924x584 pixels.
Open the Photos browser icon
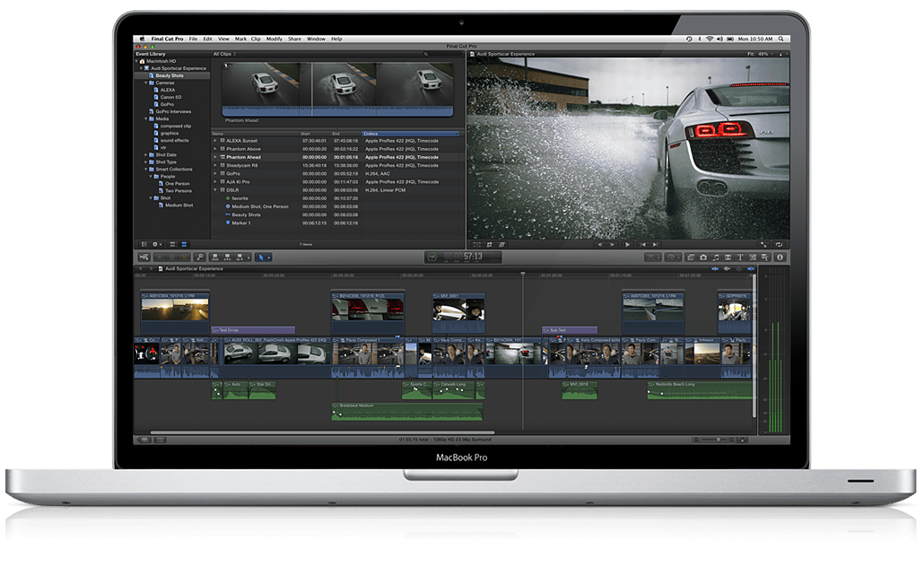pos(703,257)
